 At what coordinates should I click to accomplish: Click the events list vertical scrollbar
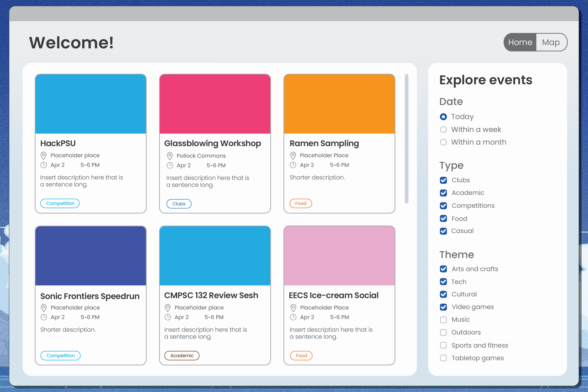[x=407, y=139]
